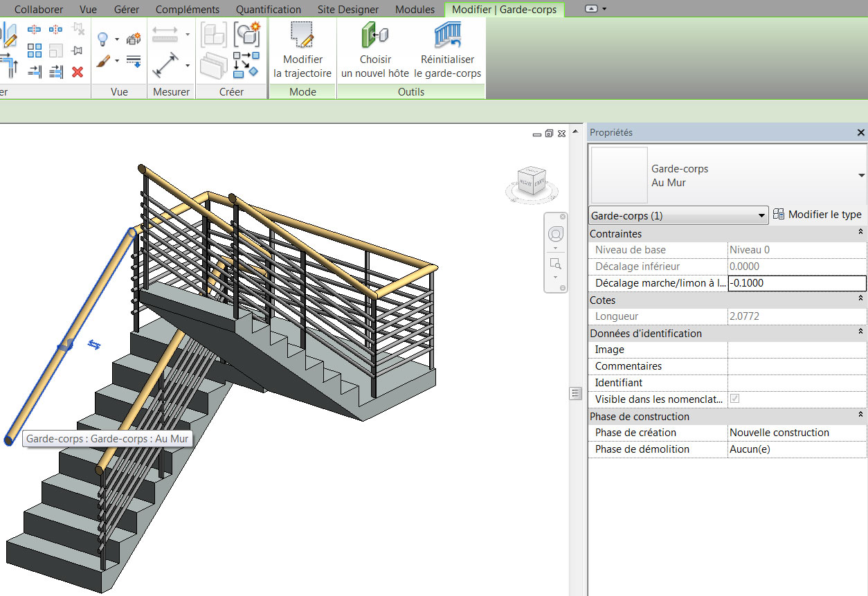
Task: Open the SteeringWheel navigation icon
Action: pos(556,234)
